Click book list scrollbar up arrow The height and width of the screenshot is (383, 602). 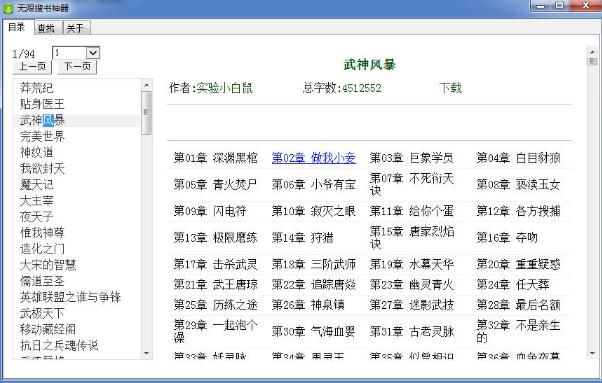(x=146, y=85)
